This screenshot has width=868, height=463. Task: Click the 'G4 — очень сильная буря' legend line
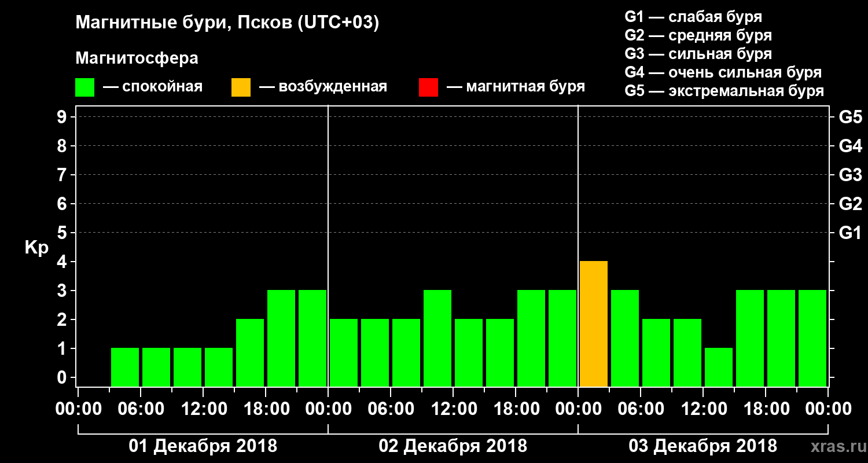[723, 72]
